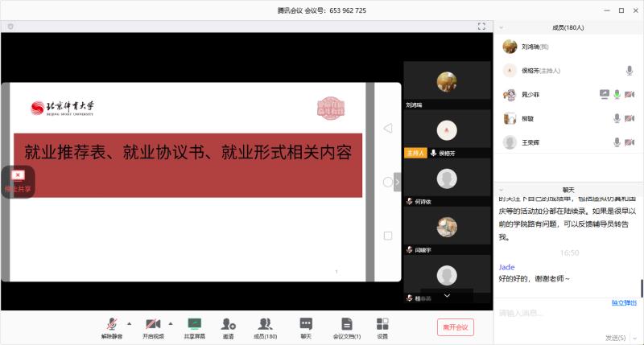644x345 pixels.
Task: Enter fullscreen via top-right expand icon
Action: pyautogui.click(x=481, y=27)
